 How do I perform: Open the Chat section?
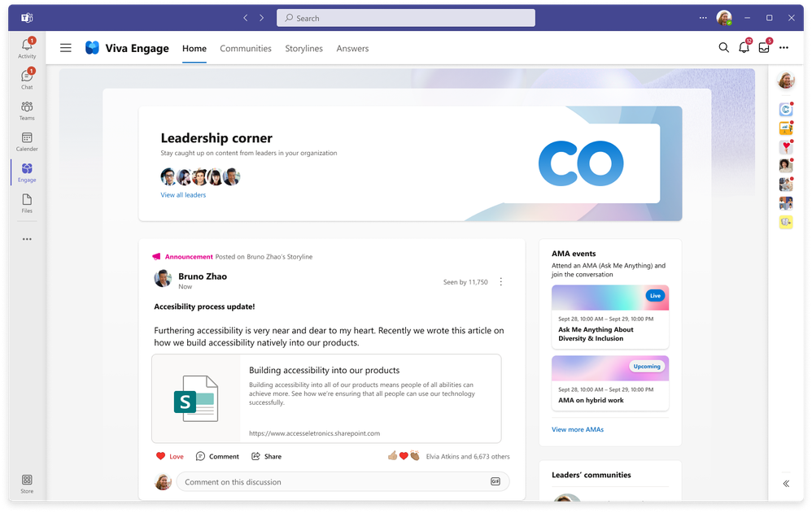coord(27,79)
